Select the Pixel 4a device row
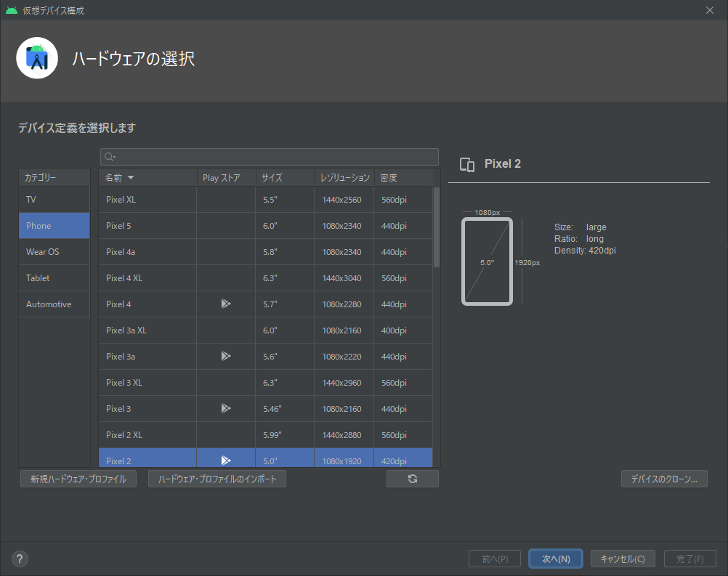728x576 pixels. click(266, 252)
